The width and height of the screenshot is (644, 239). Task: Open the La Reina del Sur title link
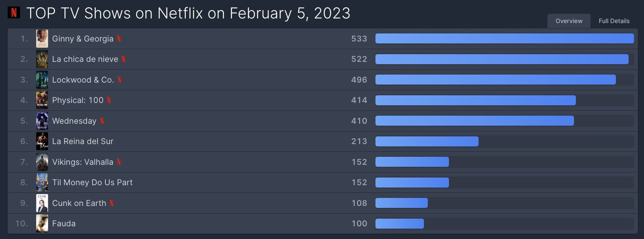click(83, 141)
